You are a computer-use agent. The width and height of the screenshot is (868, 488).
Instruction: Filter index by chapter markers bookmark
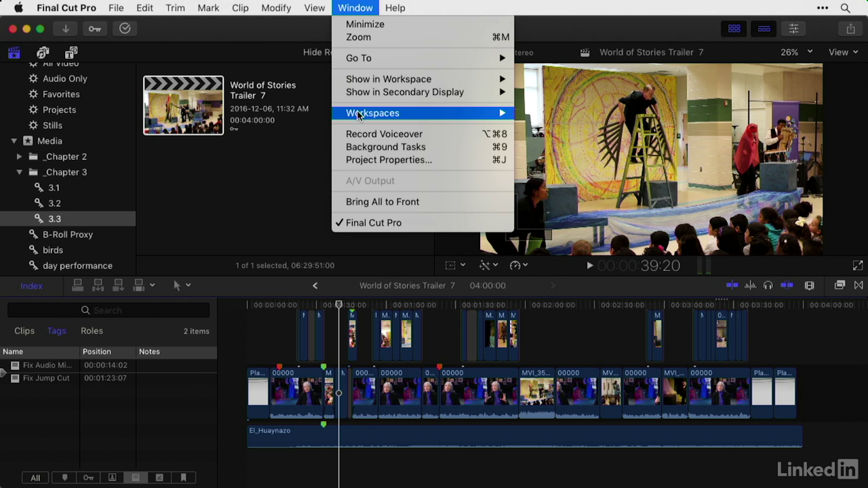tap(183, 478)
